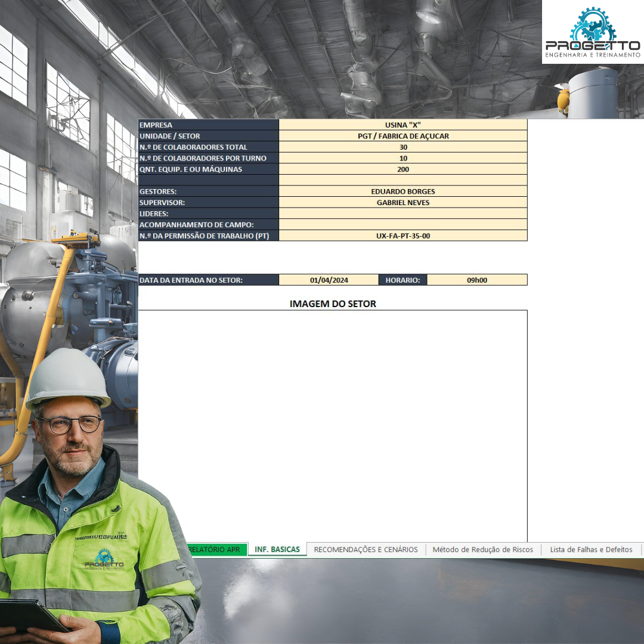Click the time cell showing 09h00
Image resolution: width=644 pixels, height=644 pixels.
[477, 280]
